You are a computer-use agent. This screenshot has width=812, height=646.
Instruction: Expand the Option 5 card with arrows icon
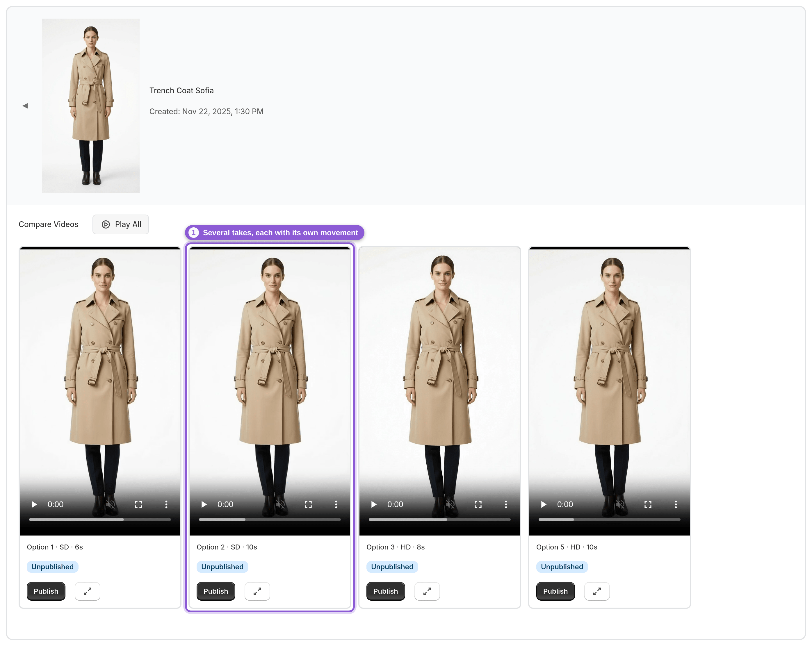(597, 591)
